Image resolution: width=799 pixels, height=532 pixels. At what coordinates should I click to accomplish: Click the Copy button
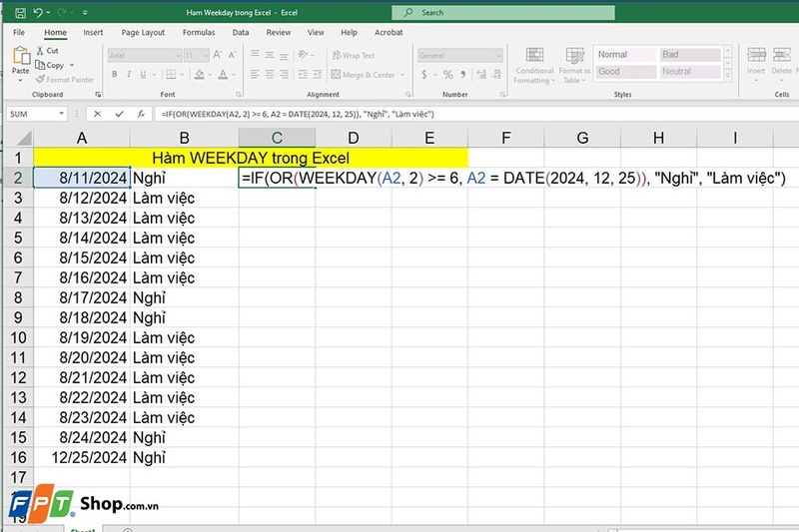pyautogui.click(x=50, y=65)
